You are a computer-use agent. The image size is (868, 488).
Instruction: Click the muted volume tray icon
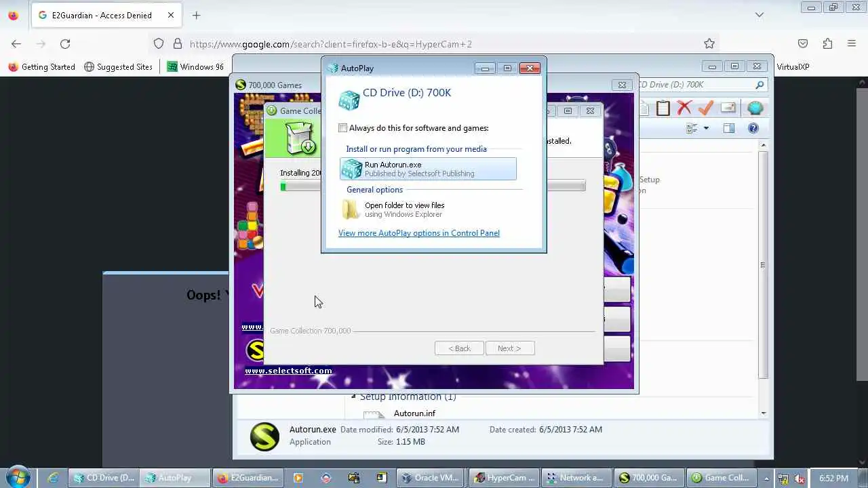click(799, 479)
